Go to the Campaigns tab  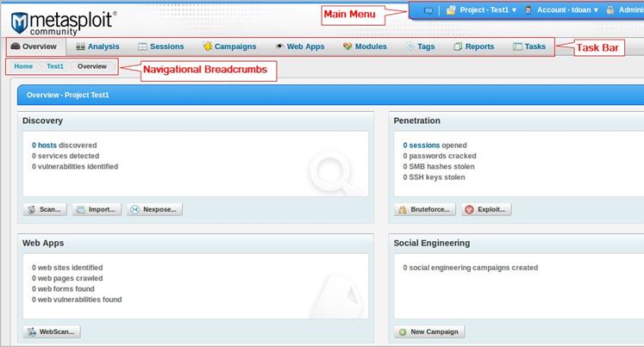click(x=229, y=46)
